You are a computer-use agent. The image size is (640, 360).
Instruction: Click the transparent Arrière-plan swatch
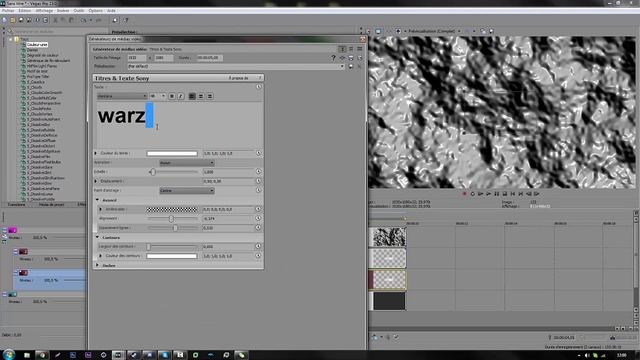[172, 209]
